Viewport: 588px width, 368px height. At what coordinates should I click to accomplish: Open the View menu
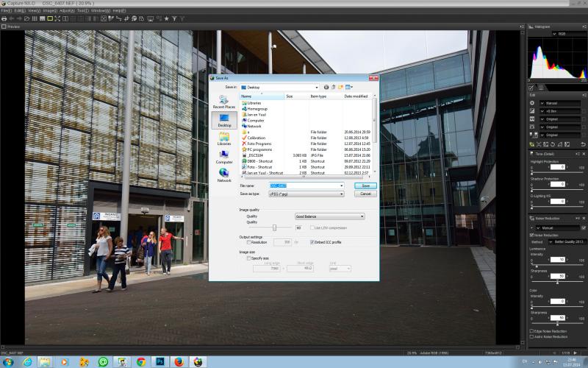point(35,11)
